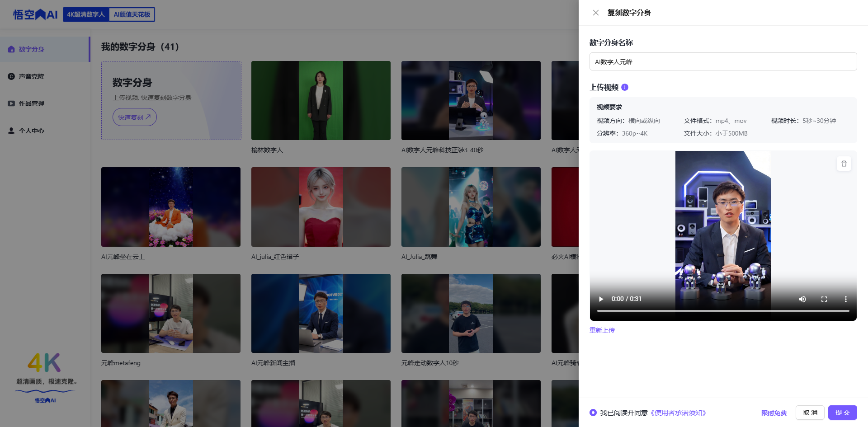The width and height of the screenshot is (868, 427).
Task: Click the 我的数字分身（41） heading
Action: (x=140, y=47)
